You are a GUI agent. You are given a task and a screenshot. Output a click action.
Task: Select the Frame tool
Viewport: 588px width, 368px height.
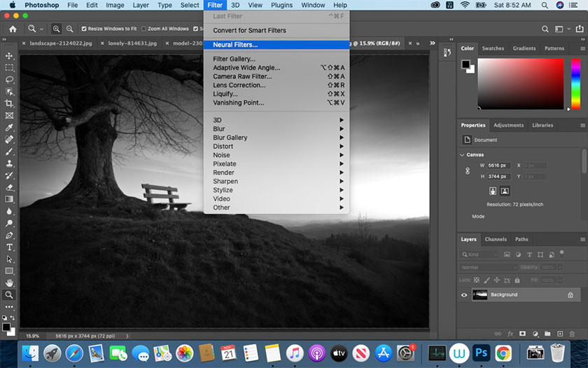9,116
